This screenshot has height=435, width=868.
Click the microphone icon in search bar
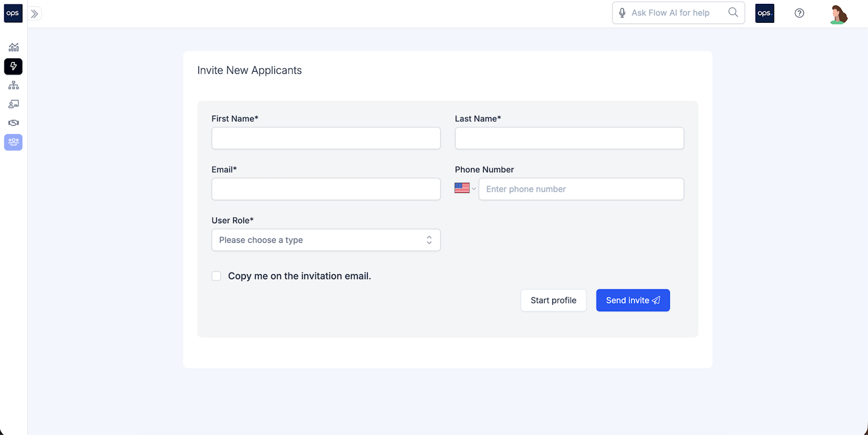tap(622, 13)
